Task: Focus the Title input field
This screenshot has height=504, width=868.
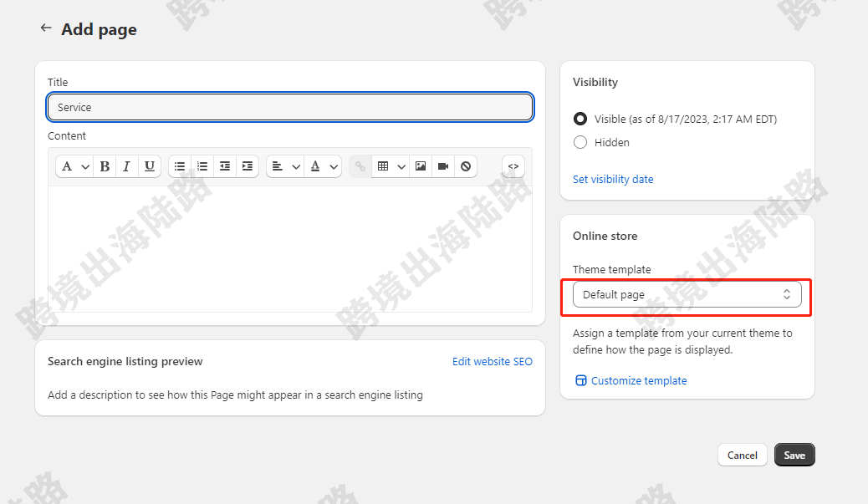Action: (x=290, y=107)
